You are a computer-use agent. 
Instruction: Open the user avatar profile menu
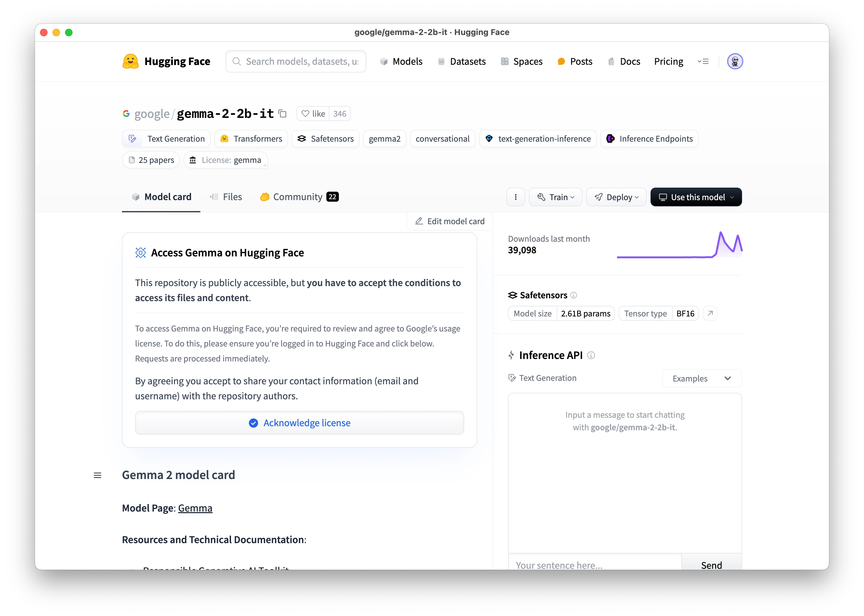click(735, 61)
